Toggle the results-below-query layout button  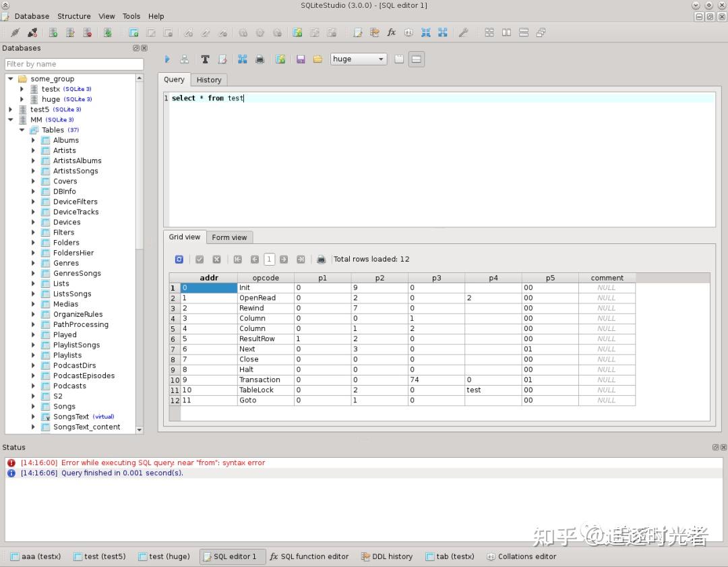point(417,59)
